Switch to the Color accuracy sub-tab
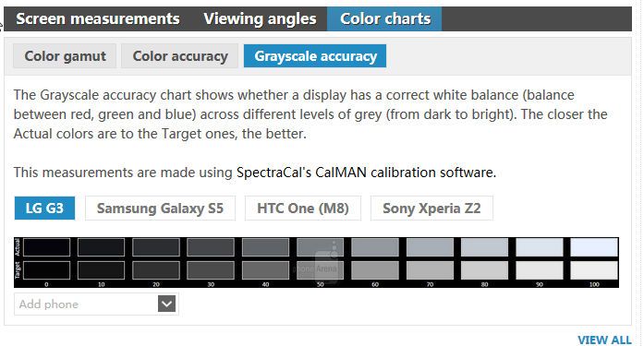 180,56
